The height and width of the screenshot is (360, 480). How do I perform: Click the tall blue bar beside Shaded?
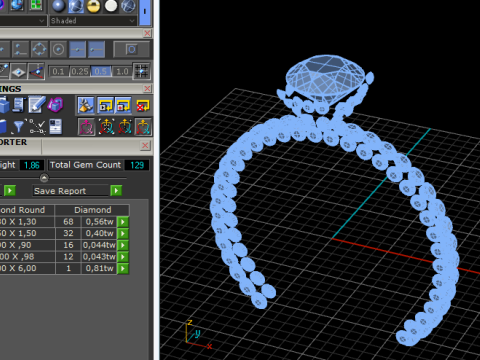[x=145, y=12]
